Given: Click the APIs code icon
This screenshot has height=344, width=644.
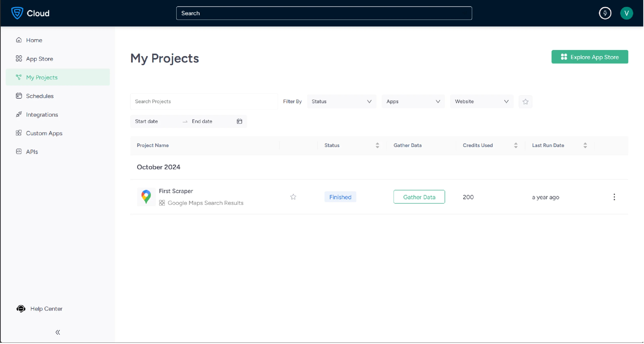Looking at the screenshot, I should coord(19,152).
